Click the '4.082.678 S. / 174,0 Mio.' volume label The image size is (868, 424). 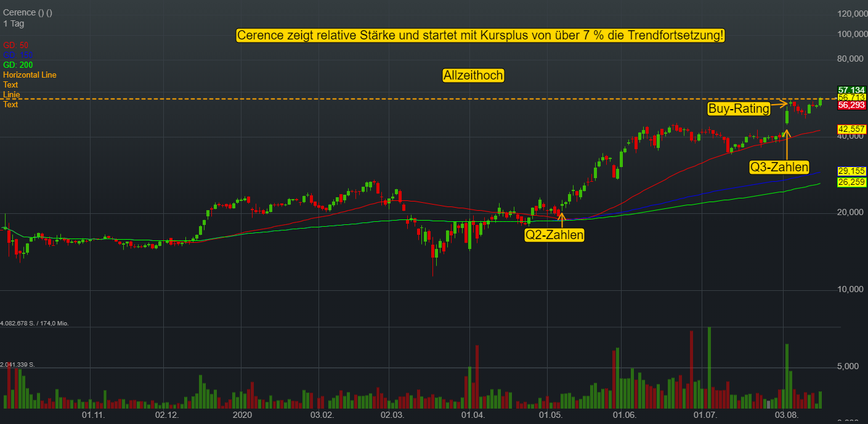click(34, 323)
